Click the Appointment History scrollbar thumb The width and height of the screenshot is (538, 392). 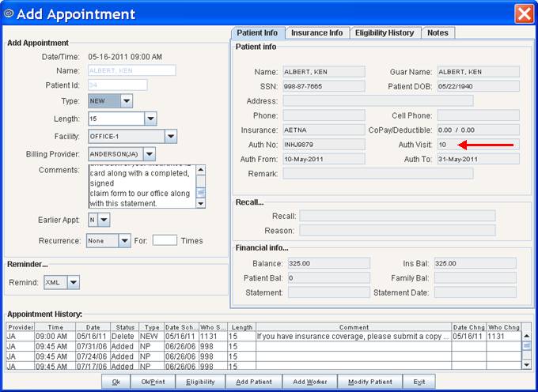(526, 346)
